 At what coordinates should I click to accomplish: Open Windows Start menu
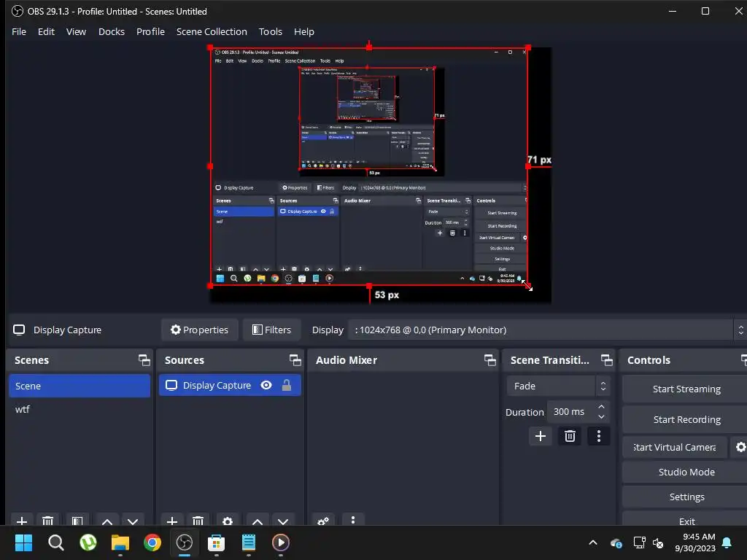click(x=23, y=542)
